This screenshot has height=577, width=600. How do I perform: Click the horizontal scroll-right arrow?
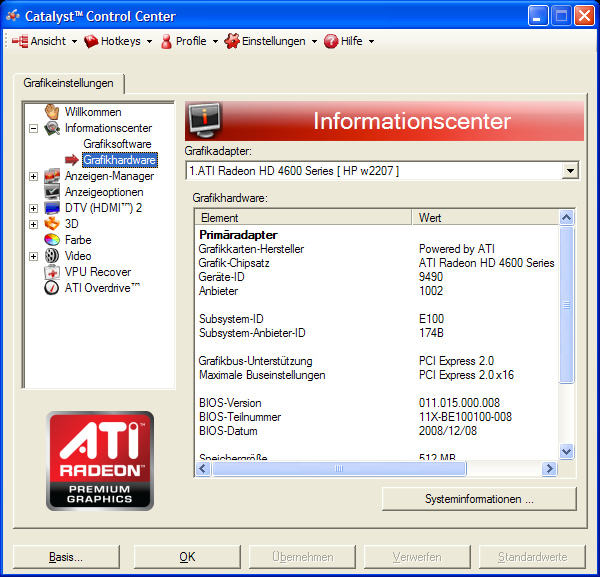(x=549, y=468)
